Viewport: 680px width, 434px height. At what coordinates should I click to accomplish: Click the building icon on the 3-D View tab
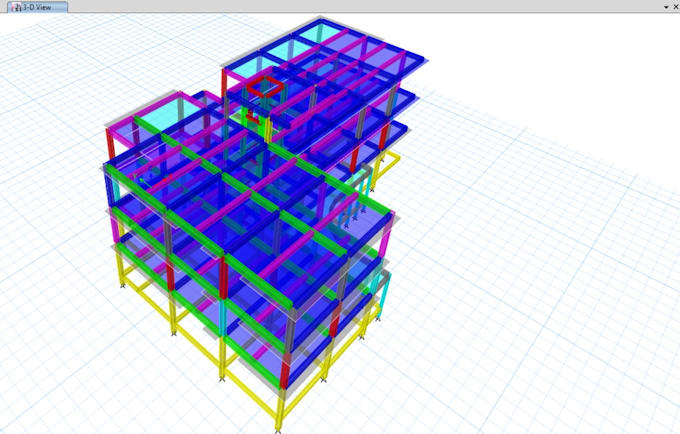point(16,7)
